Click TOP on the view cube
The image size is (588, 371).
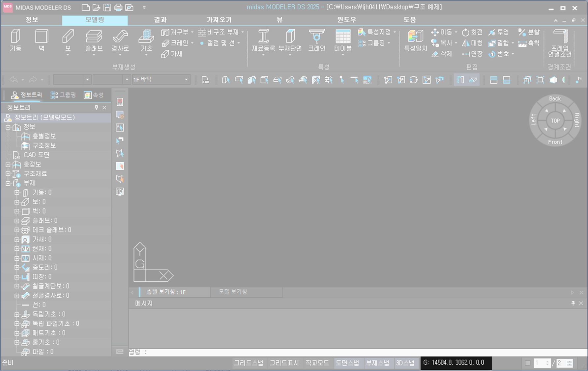point(555,121)
